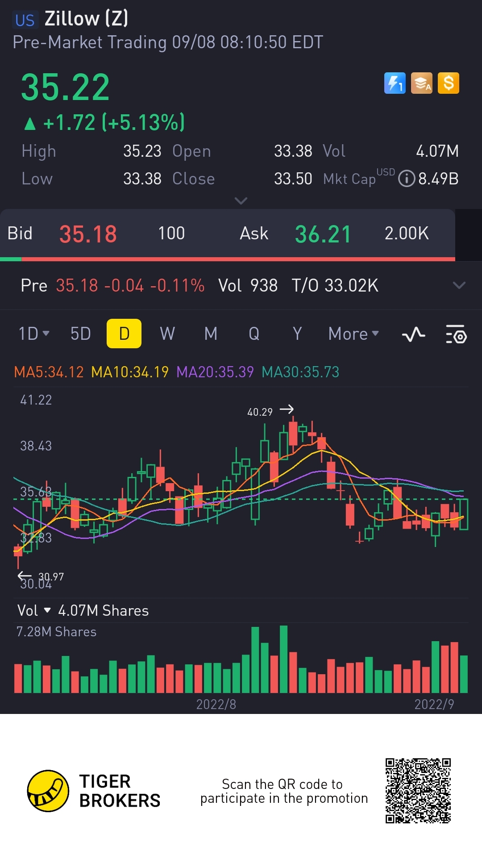Tap the bid/ask ratio bar
This screenshot has height=868, width=482.
[228, 259]
